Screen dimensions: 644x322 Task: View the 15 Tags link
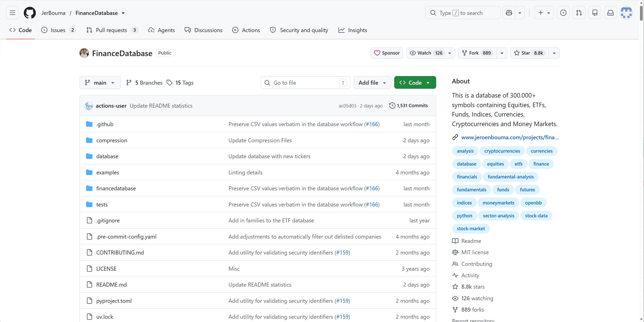[180, 83]
